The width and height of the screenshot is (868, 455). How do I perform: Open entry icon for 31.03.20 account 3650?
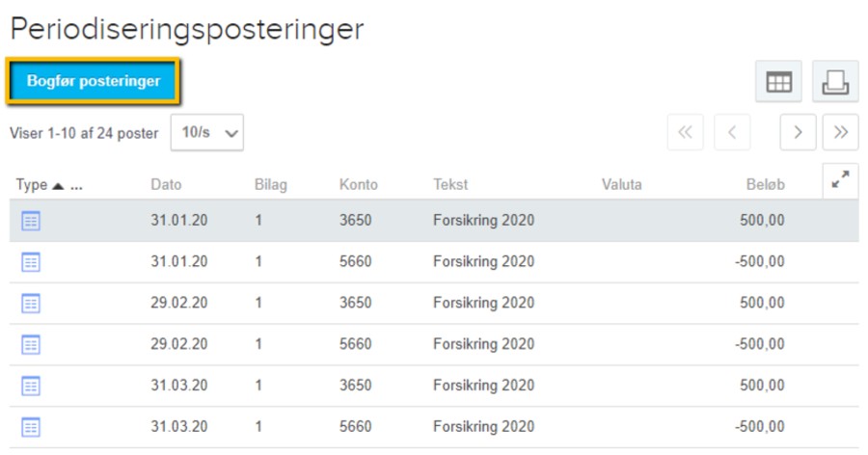[x=31, y=386]
